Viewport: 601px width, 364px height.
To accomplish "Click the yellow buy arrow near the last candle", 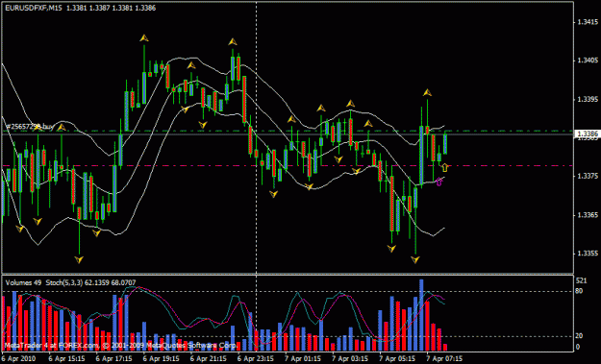I will pos(444,168).
